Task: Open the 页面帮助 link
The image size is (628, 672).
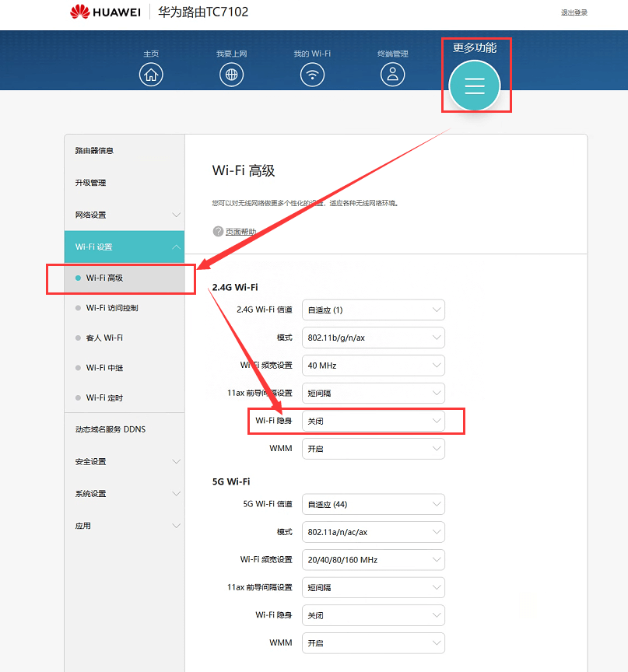Action: pos(240,232)
